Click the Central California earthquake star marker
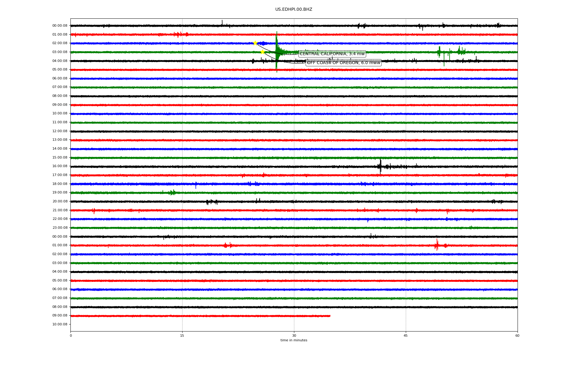This screenshot has width=588, height=368. pos(255,43)
